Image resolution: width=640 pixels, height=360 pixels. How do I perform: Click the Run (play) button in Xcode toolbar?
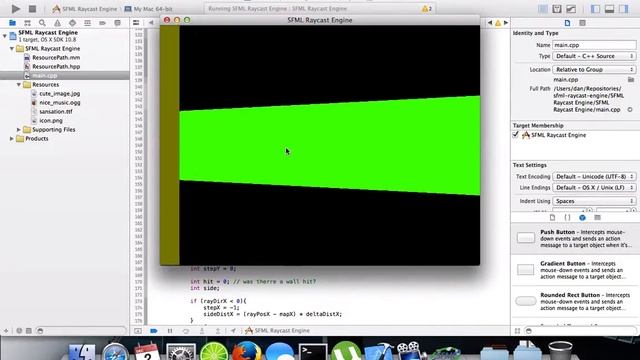tap(16, 9)
